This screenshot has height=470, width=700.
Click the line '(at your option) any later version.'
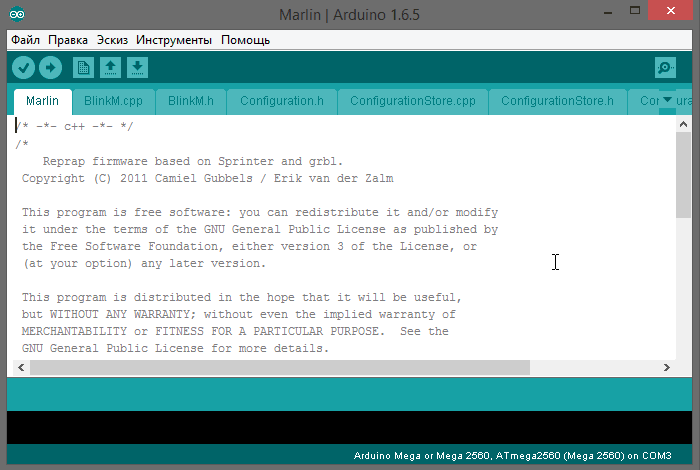[x=145, y=263]
